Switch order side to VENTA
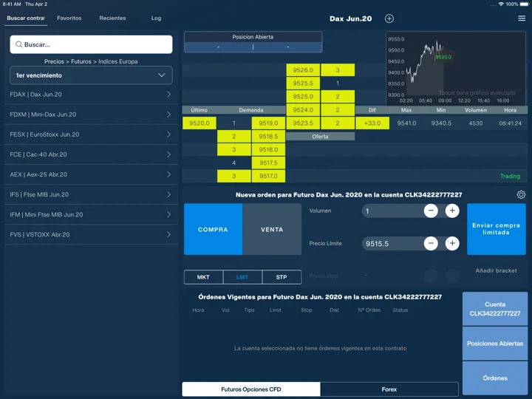This screenshot has width=532, height=399. 272,229
